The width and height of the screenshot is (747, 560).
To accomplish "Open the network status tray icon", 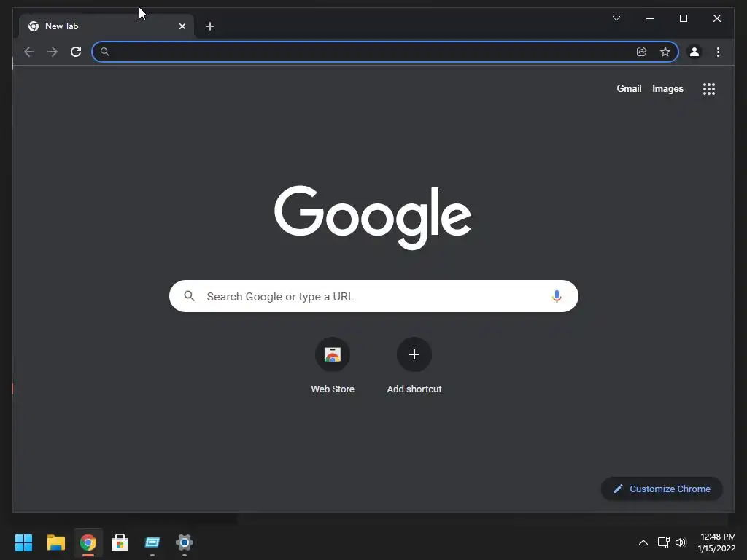I will coord(663,542).
